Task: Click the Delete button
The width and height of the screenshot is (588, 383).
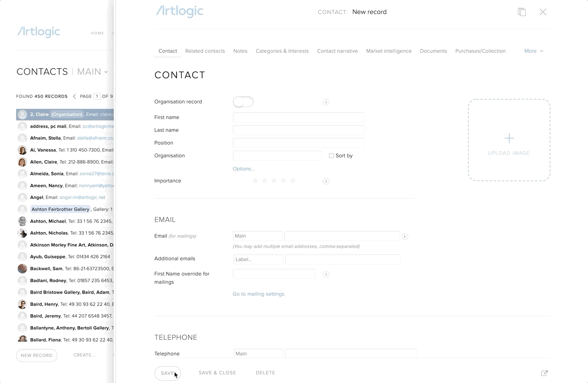Action: coord(266,373)
